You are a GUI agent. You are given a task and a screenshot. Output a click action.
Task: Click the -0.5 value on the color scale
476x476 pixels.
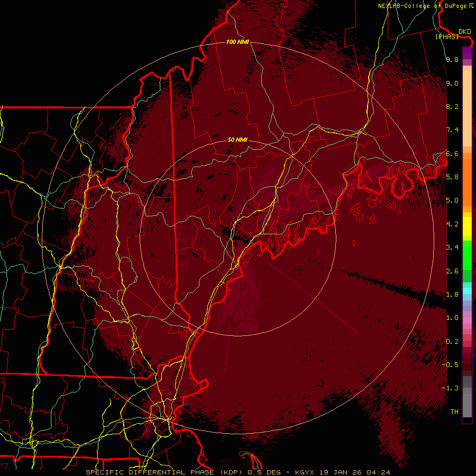click(450, 365)
